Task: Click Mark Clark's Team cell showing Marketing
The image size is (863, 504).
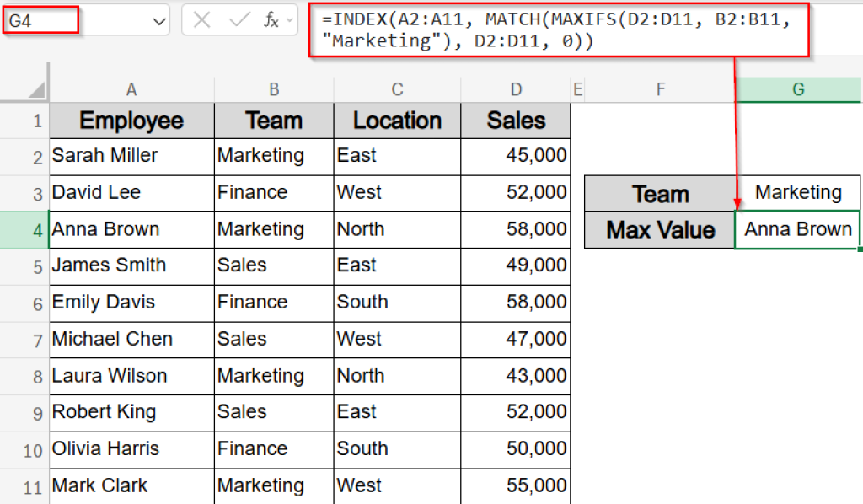Action: point(273,486)
